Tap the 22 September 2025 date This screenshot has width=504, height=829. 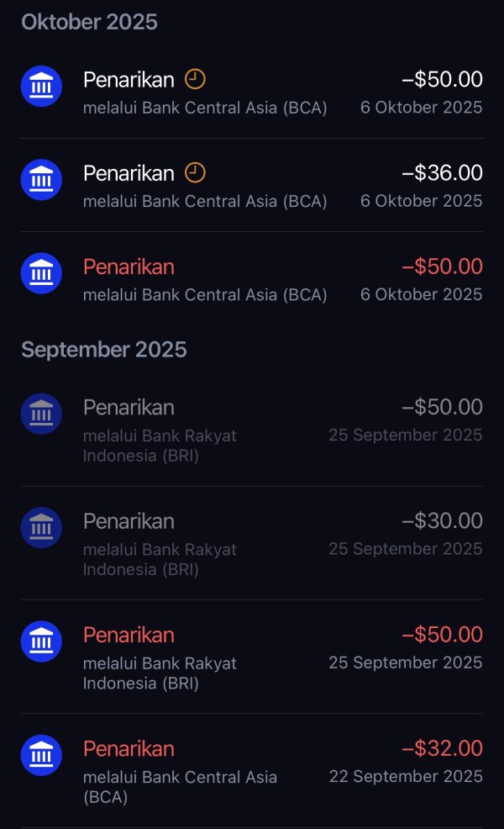pyautogui.click(x=406, y=776)
